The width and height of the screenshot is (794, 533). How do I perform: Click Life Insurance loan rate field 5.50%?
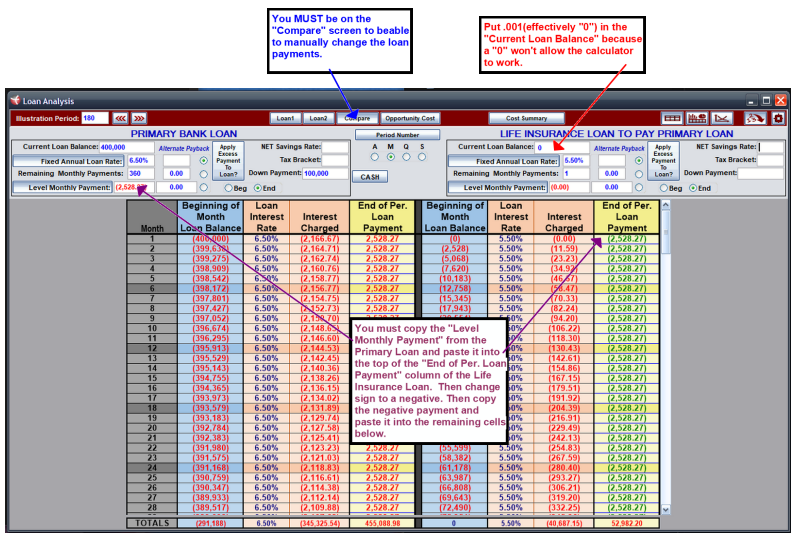pos(576,160)
